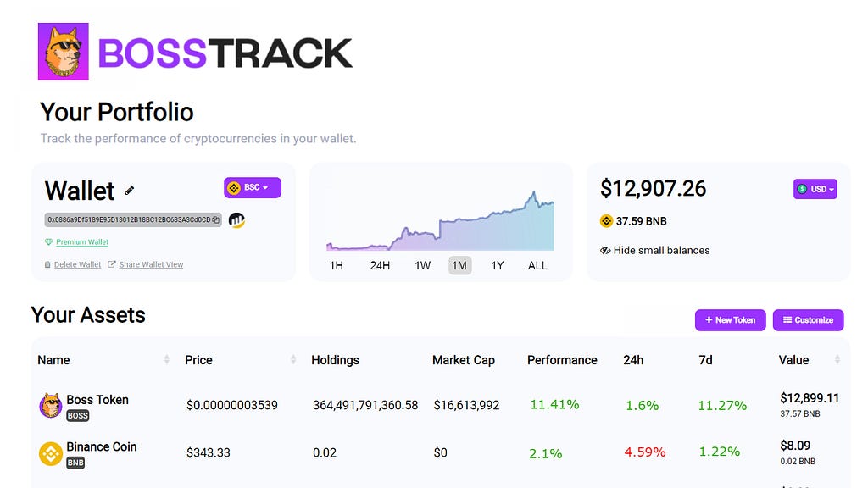The image size is (868, 488).
Task: Sort the assets table by Value
Action: tap(837, 360)
